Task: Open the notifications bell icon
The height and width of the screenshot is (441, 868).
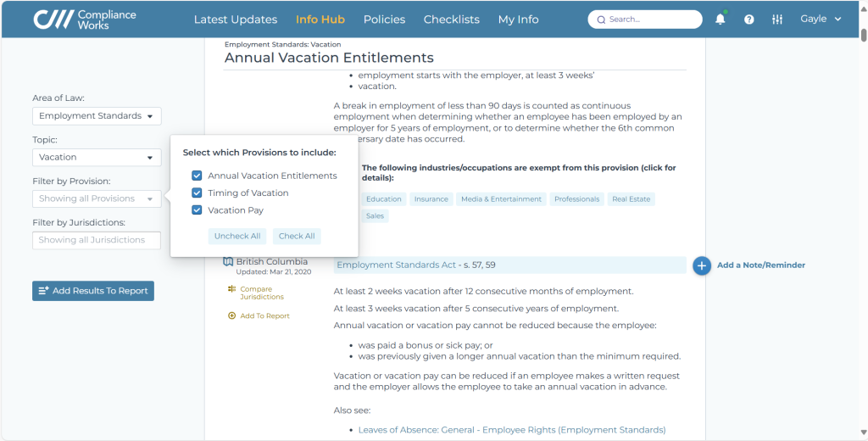Action: [721, 20]
